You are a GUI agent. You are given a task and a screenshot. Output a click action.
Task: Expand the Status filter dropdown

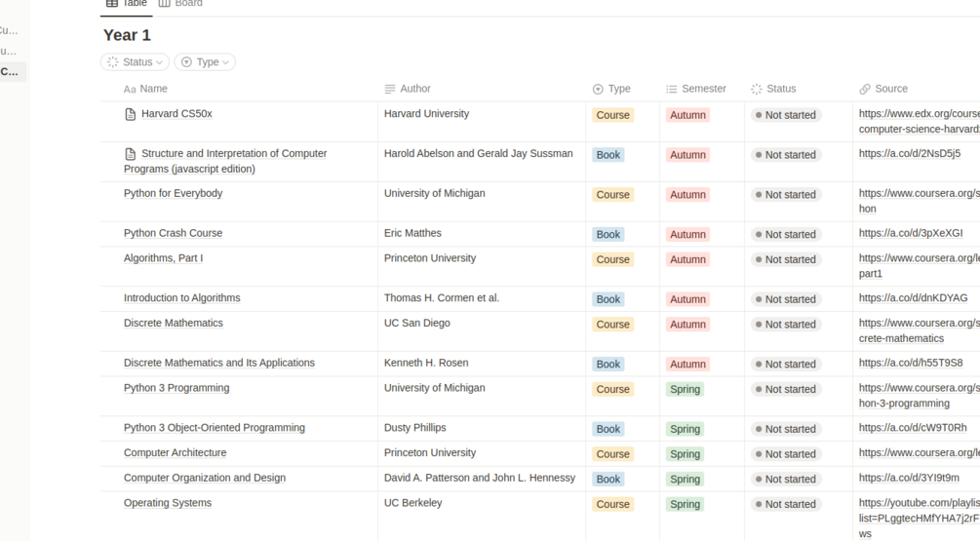pos(135,62)
